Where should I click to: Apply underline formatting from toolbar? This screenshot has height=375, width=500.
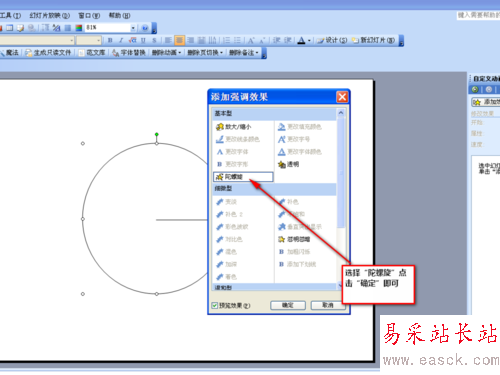[143, 40]
